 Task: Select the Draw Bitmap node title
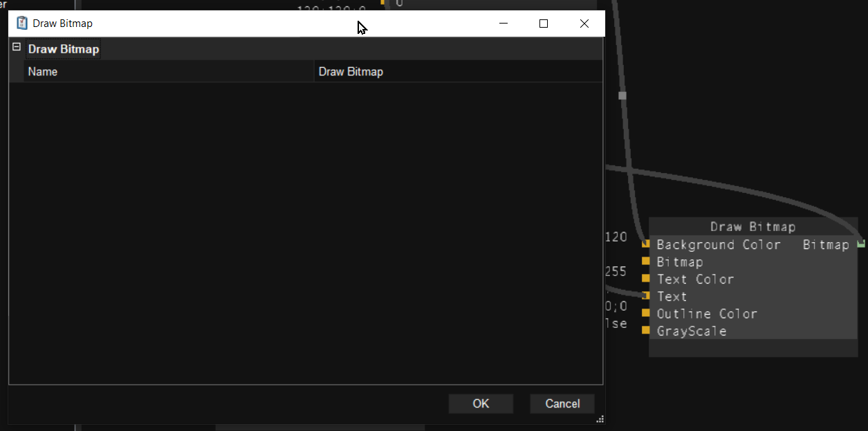(752, 227)
